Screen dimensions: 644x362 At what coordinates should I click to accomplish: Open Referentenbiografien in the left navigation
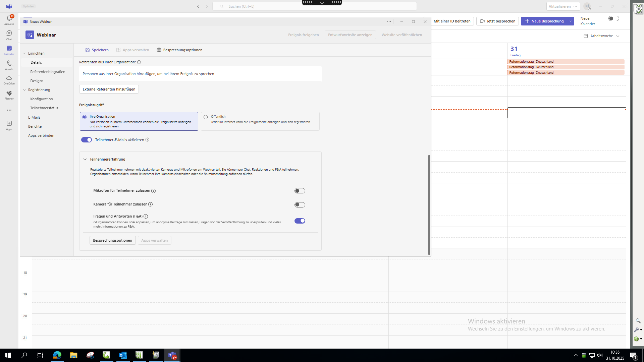click(x=48, y=72)
